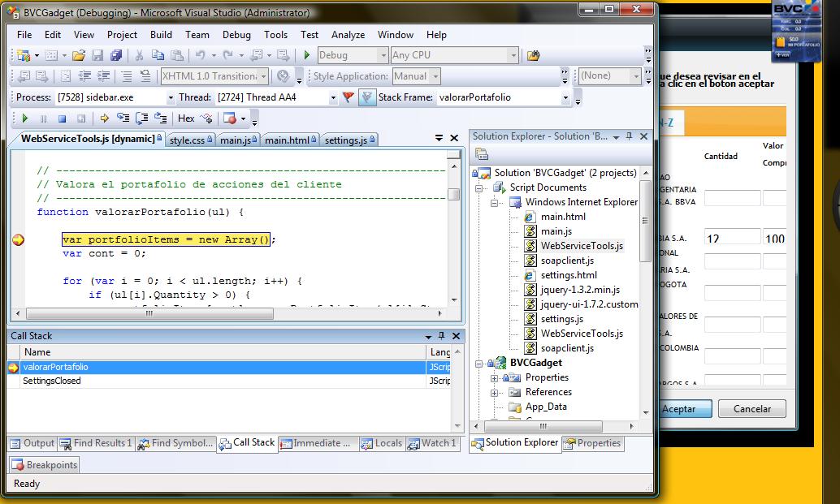Select the BVCGadget project node

[x=535, y=363]
